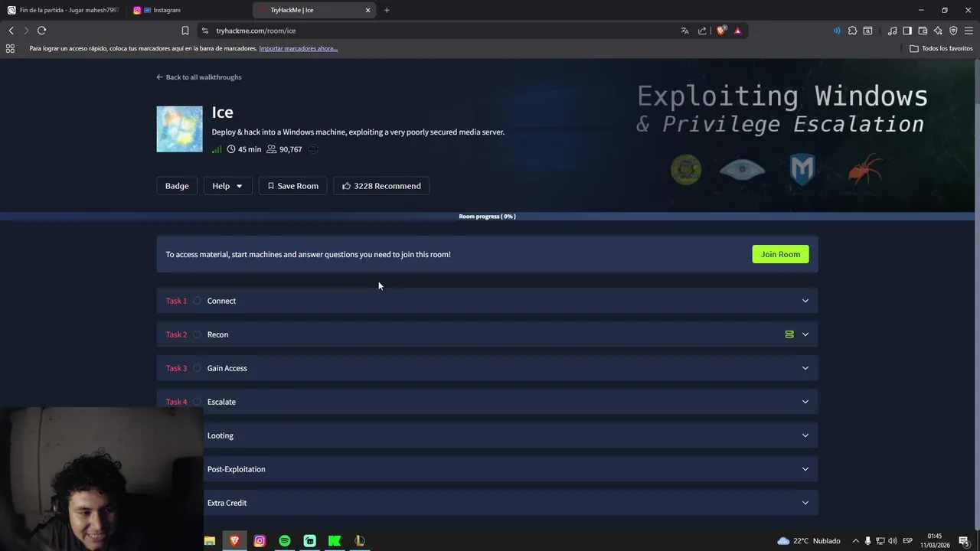Click the Task 3 completion circle

click(197, 368)
